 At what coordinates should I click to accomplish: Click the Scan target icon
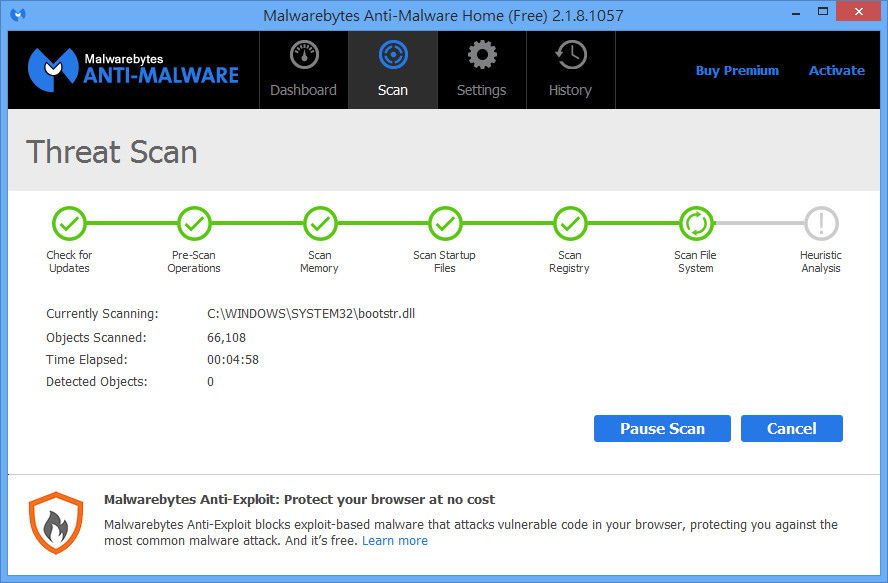click(x=393, y=55)
